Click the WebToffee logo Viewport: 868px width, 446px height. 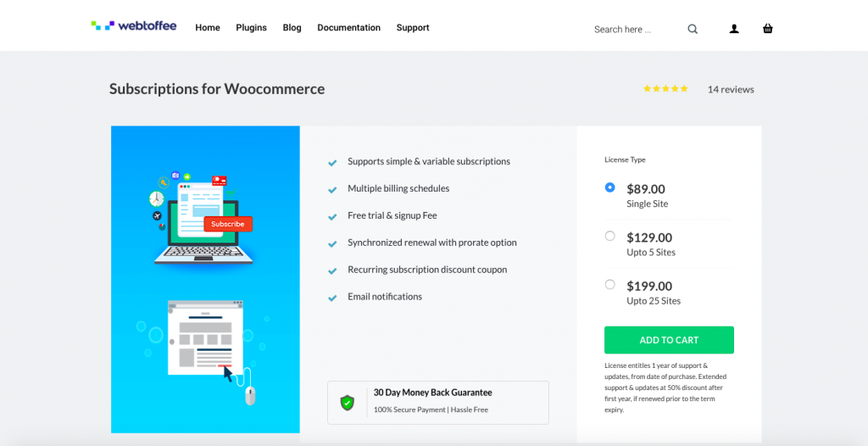coord(134,25)
